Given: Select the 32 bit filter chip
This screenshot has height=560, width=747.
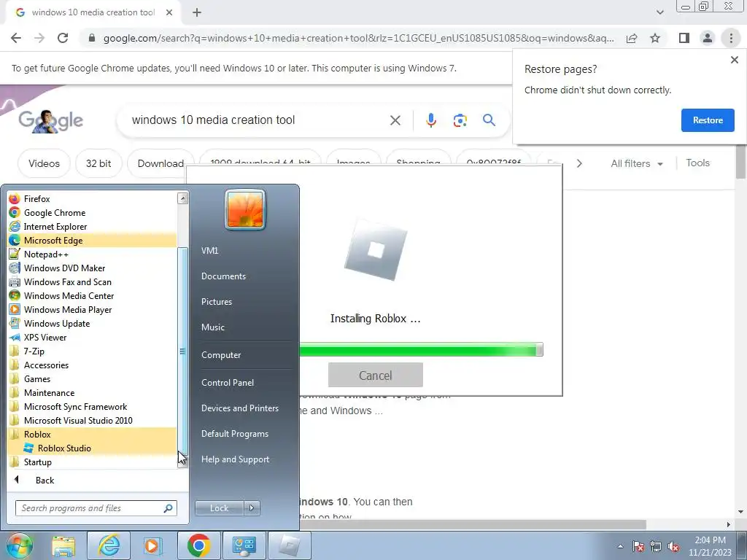Looking at the screenshot, I should 98,163.
